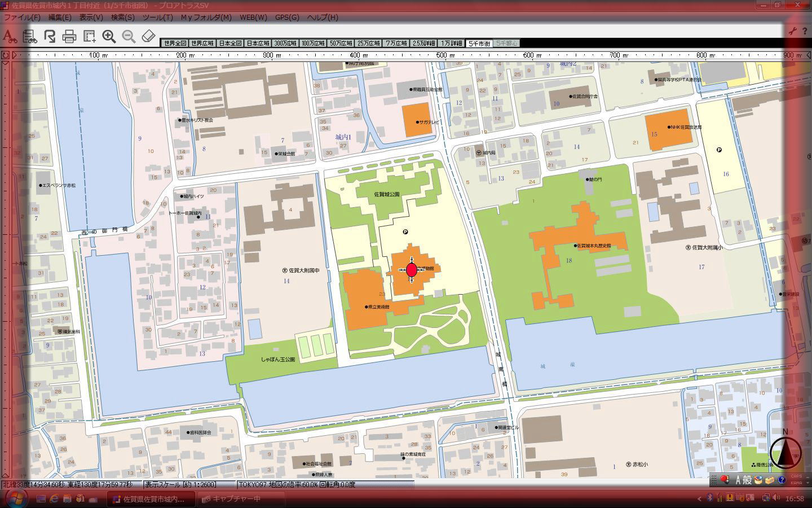Open the ツール(T) menu
Screen dimensions: 812x508
coord(157,17)
